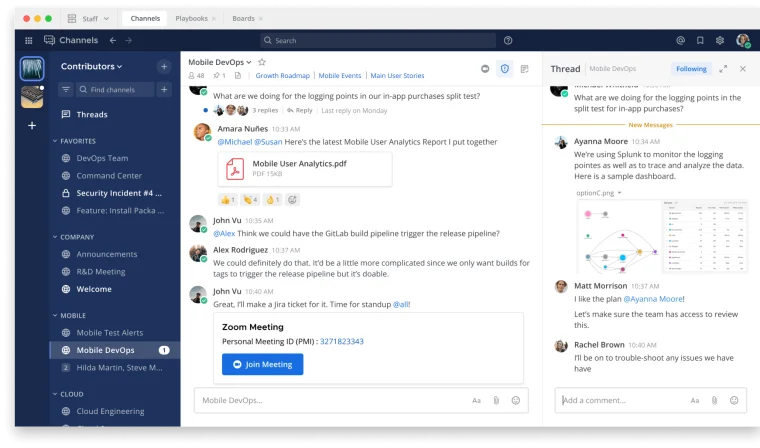Add a new team with plus icon
Image resolution: width=760 pixels, height=448 pixels.
point(32,125)
